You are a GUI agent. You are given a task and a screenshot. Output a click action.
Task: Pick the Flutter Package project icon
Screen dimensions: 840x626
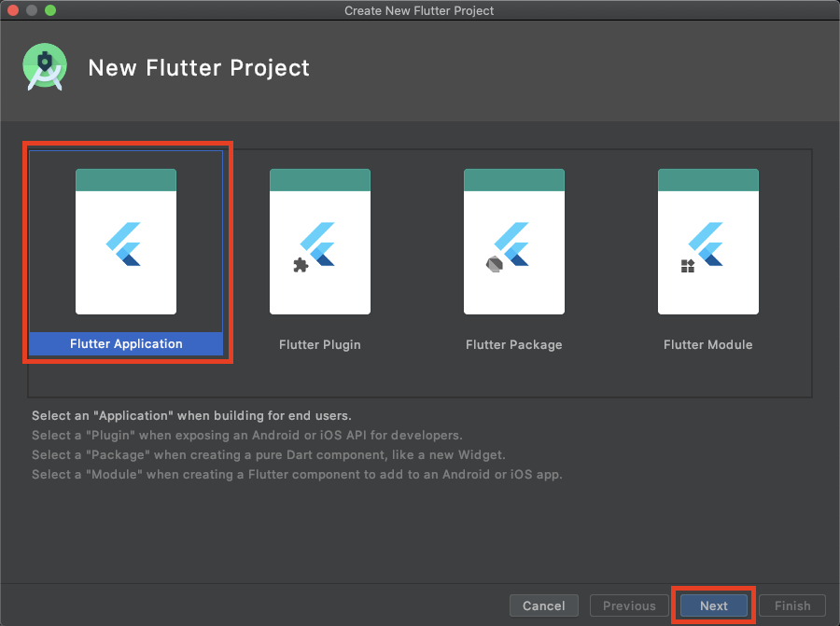pyautogui.click(x=513, y=242)
